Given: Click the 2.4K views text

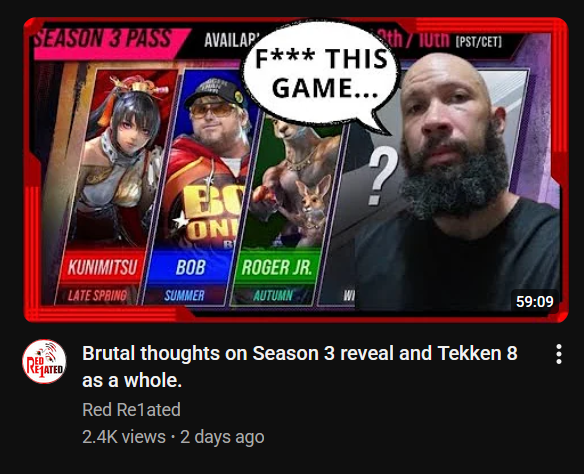Looking at the screenshot, I should pyautogui.click(x=124, y=437).
